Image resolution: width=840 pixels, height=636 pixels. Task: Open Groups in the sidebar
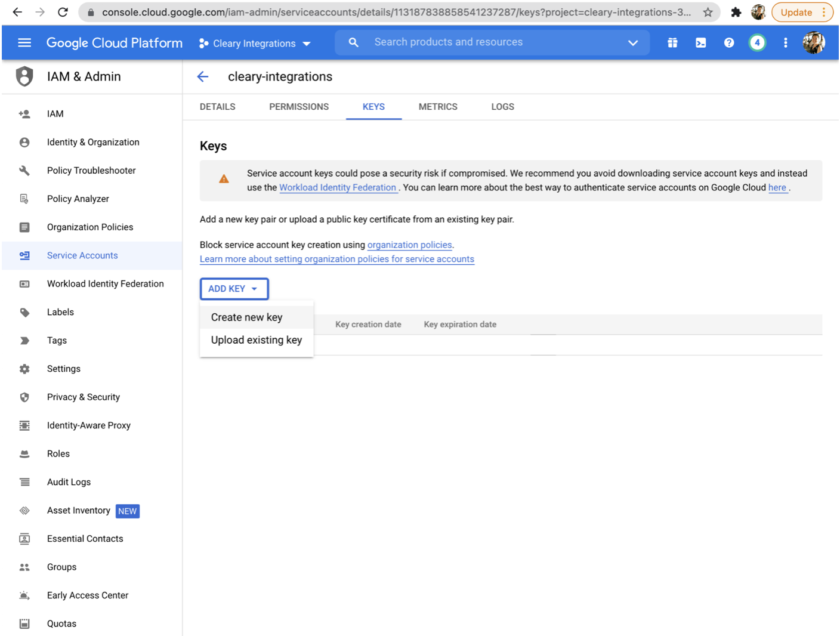tap(92, 567)
